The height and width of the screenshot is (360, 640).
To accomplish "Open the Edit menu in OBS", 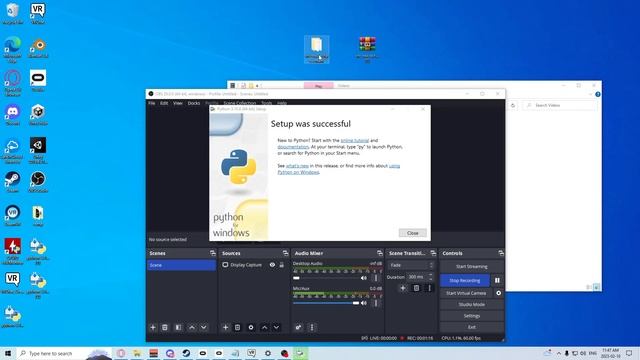I will click(x=164, y=103).
